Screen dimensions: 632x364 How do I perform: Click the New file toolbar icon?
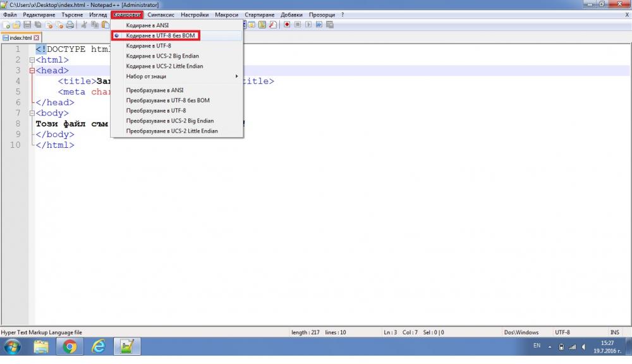6,25
